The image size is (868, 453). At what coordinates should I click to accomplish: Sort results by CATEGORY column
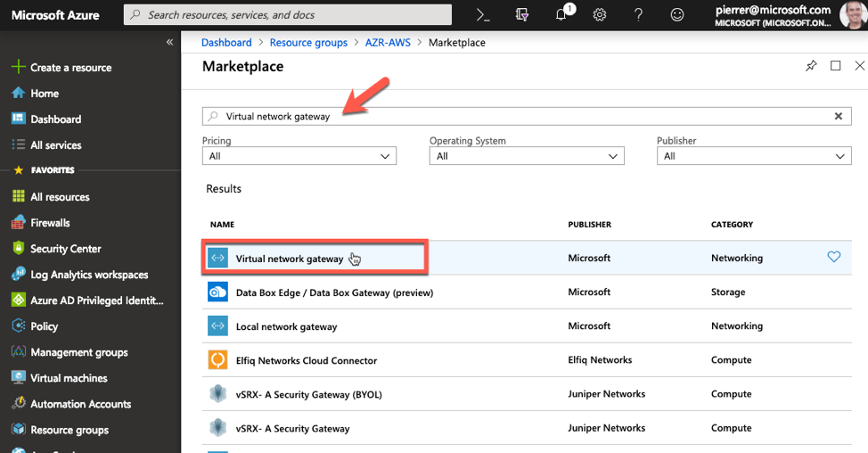(x=732, y=225)
